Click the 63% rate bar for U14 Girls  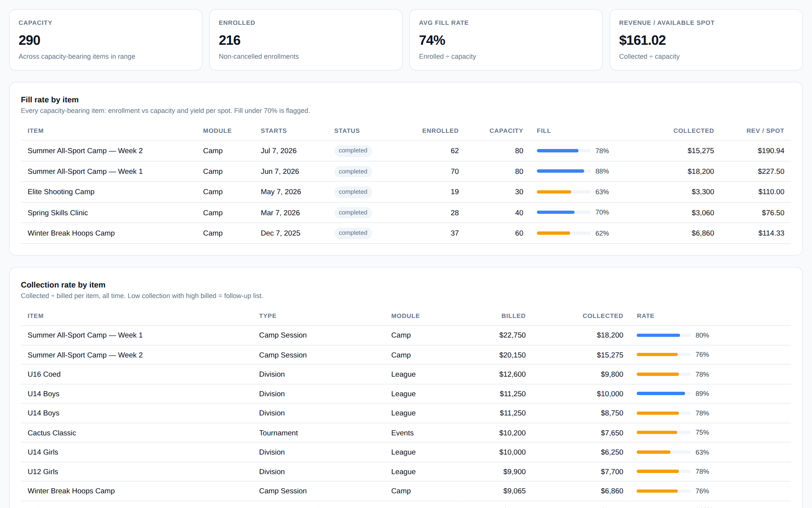[664, 452]
